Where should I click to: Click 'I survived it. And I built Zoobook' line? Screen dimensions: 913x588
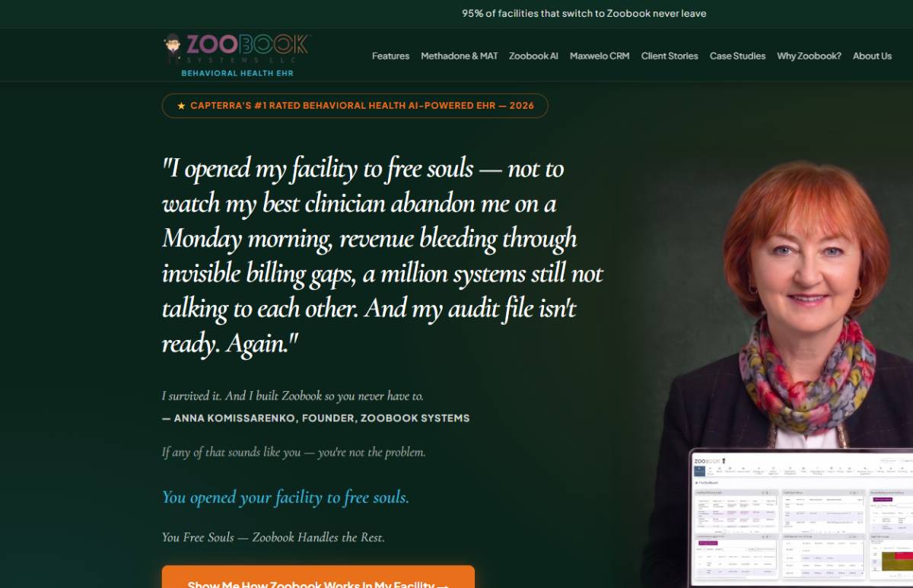click(x=293, y=396)
